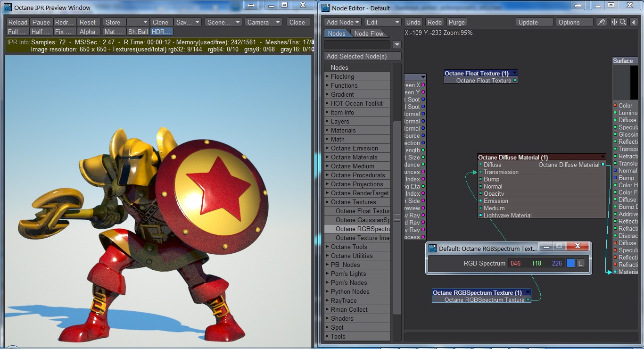Click the Medium input socket on Diffuse Material
Viewport: 644px width, 349px height.
(480, 208)
